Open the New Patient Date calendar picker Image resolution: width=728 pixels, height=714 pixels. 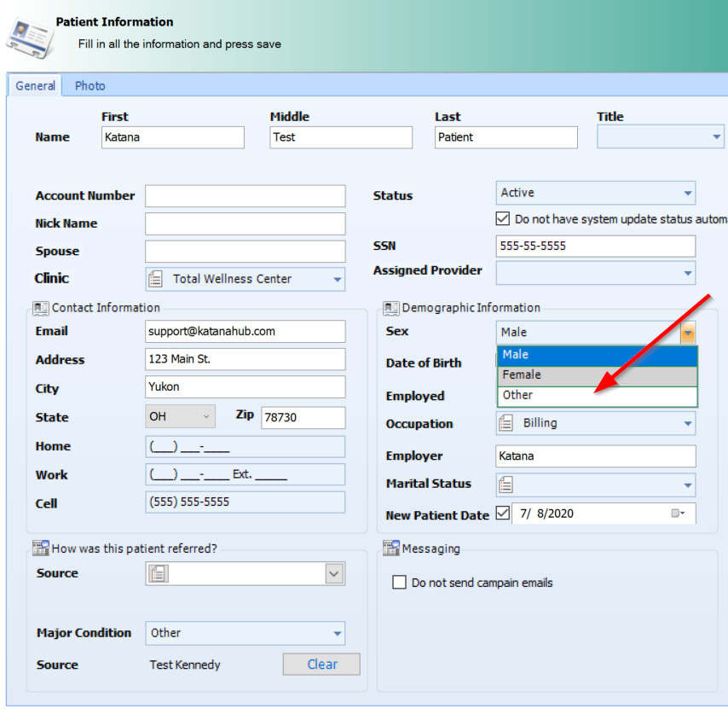tap(678, 514)
